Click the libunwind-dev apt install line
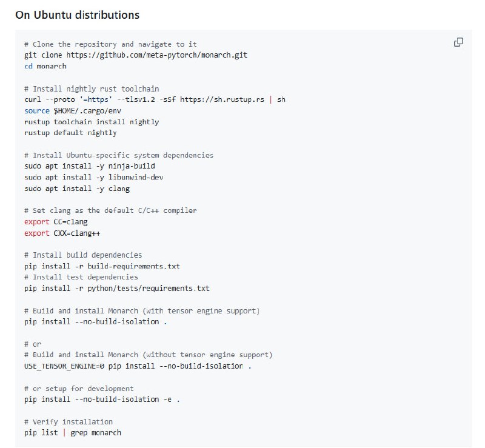The image size is (485, 448). [93, 177]
